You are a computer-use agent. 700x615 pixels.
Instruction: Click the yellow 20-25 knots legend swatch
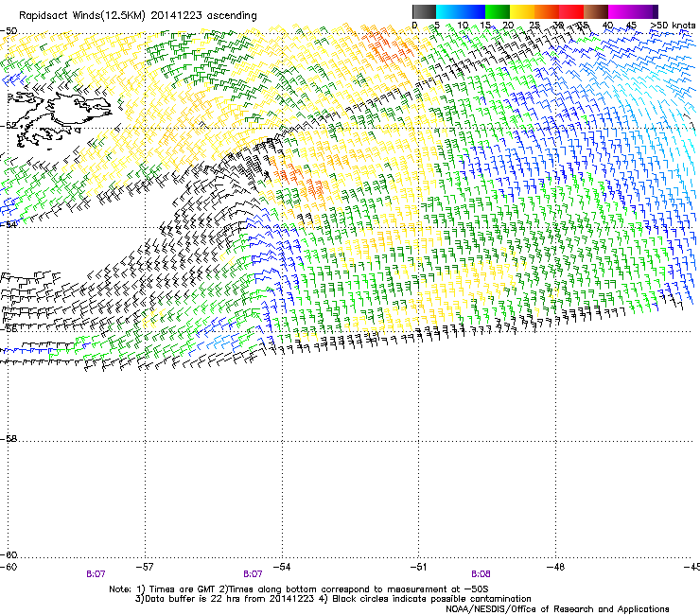coord(522,11)
